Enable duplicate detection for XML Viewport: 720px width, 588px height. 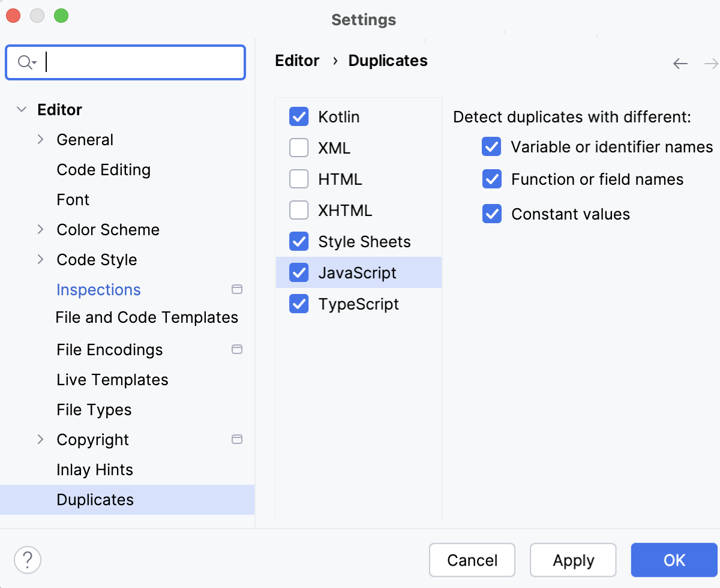click(x=299, y=148)
